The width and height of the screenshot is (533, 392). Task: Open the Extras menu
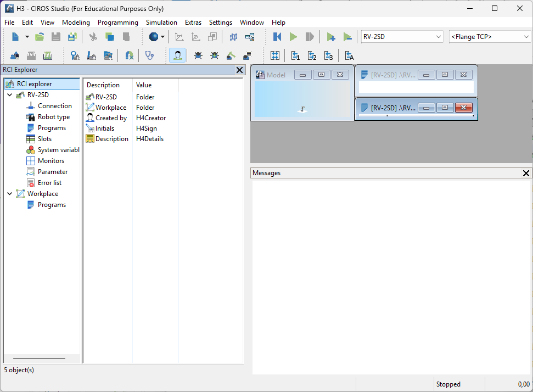pos(193,23)
